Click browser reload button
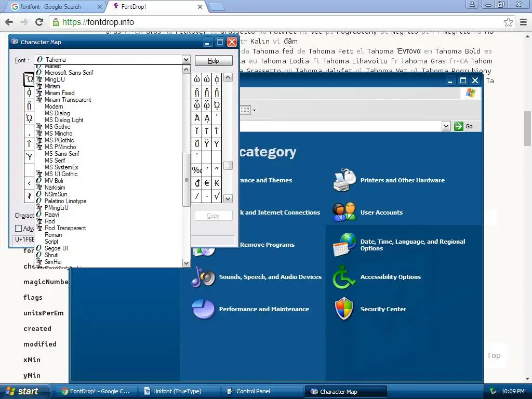532x399 pixels. click(x=39, y=22)
